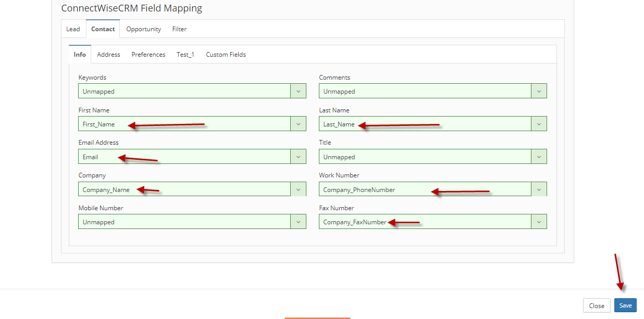Expand the First Name dropdown arrow
The image size is (644, 319).
(x=299, y=124)
